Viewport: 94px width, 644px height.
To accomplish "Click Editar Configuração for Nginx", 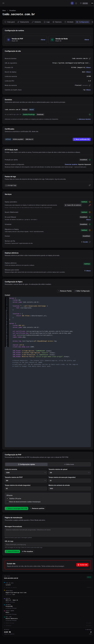I will pyautogui.click(x=82, y=291).
